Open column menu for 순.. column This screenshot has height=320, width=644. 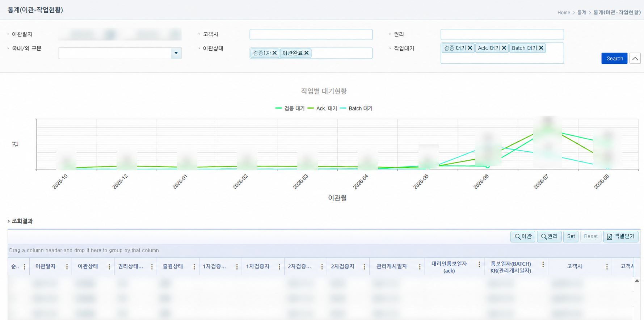pyautogui.click(x=25, y=267)
